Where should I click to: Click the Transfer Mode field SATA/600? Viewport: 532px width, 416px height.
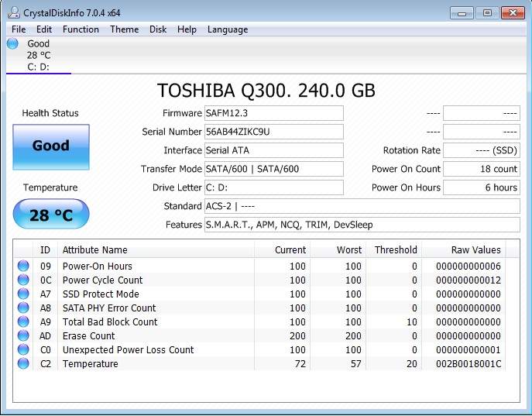point(274,169)
